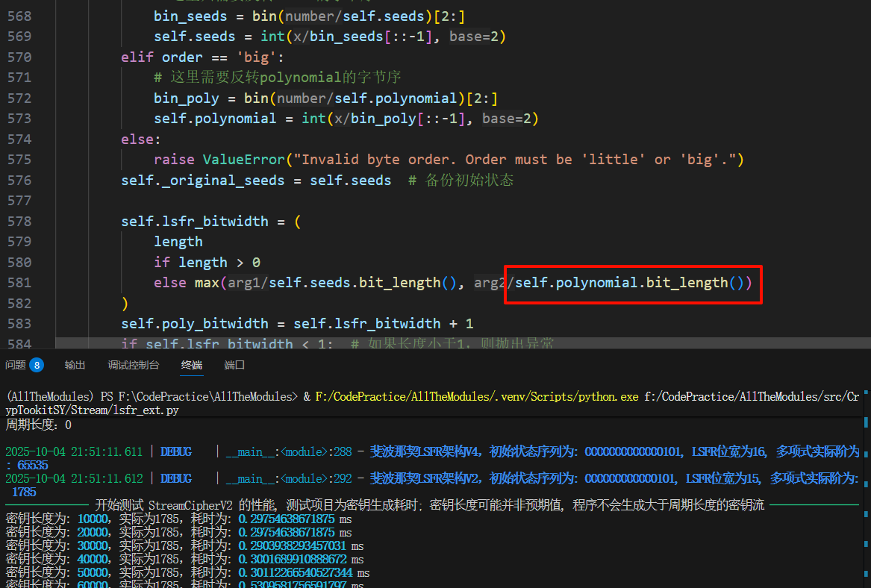Switch to the 终端 tab
The image size is (871, 588).
click(x=191, y=365)
